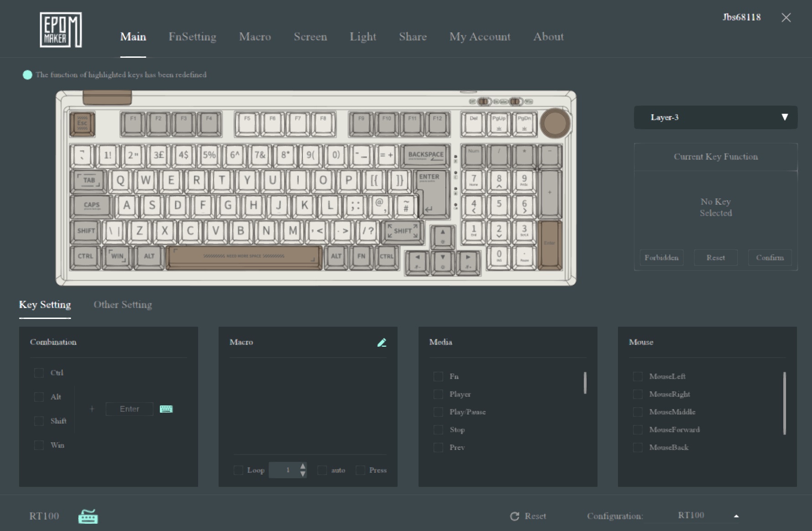Select the spacebar key on keyboard image
The width and height of the screenshot is (812, 531).
point(244,257)
